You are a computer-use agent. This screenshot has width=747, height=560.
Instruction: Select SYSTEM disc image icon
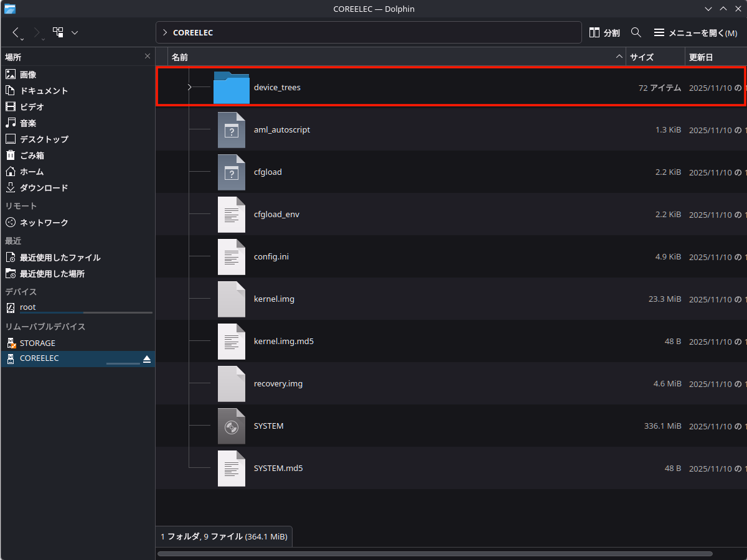click(x=232, y=426)
